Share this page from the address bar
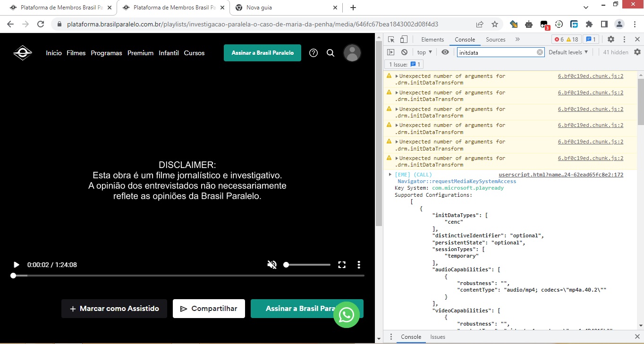 pos(480,24)
